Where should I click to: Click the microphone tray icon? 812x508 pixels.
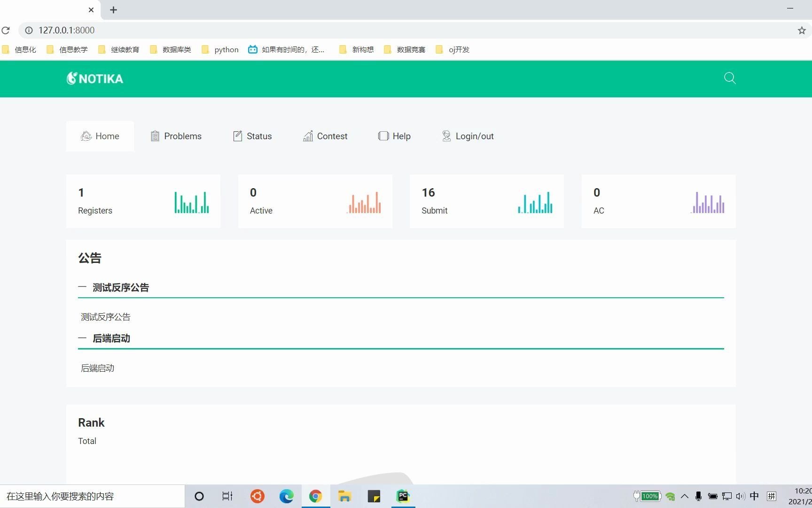coord(698,496)
